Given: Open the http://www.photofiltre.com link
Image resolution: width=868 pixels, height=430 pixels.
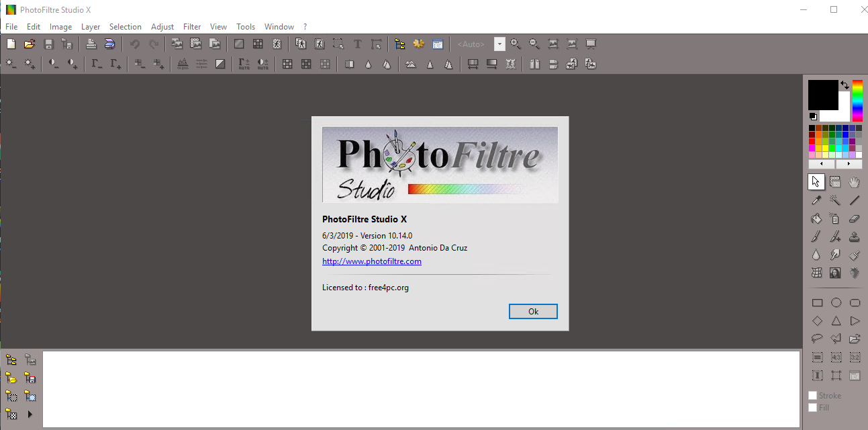Looking at the screenshot, I should (x=372, y=261).
